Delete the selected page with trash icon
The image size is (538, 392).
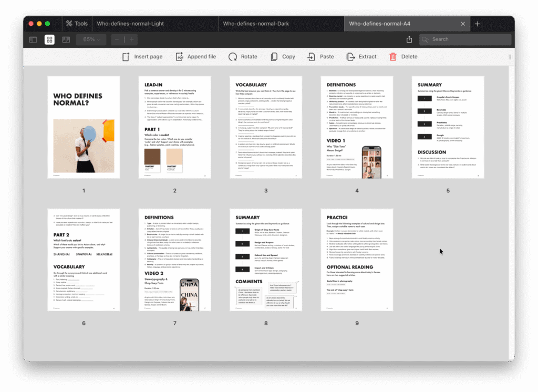click(x=403, y=57)
